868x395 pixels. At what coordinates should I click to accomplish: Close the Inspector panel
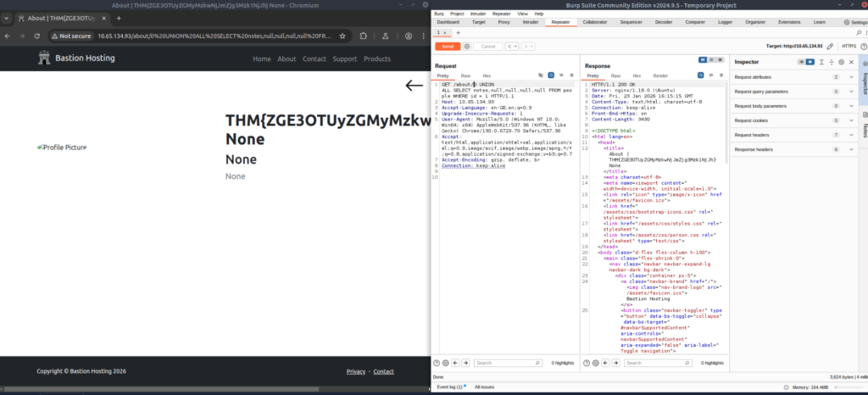[x=851, y=62]
